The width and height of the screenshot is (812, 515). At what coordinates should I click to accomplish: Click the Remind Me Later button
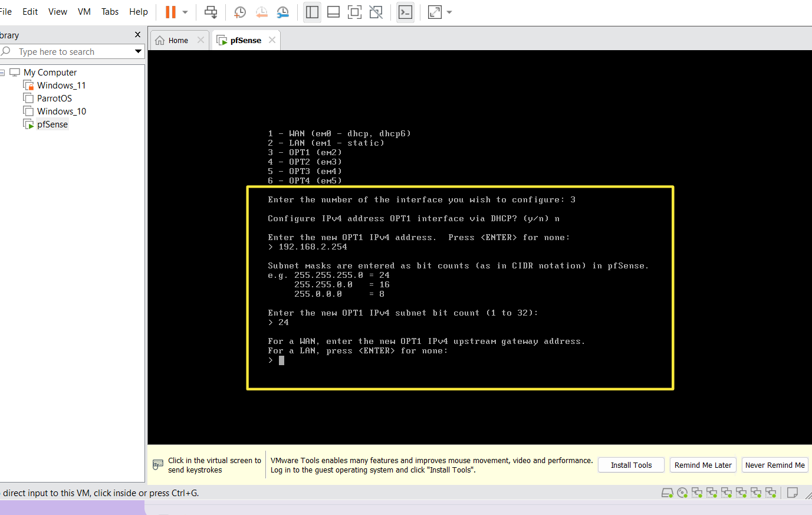point(703,465)
